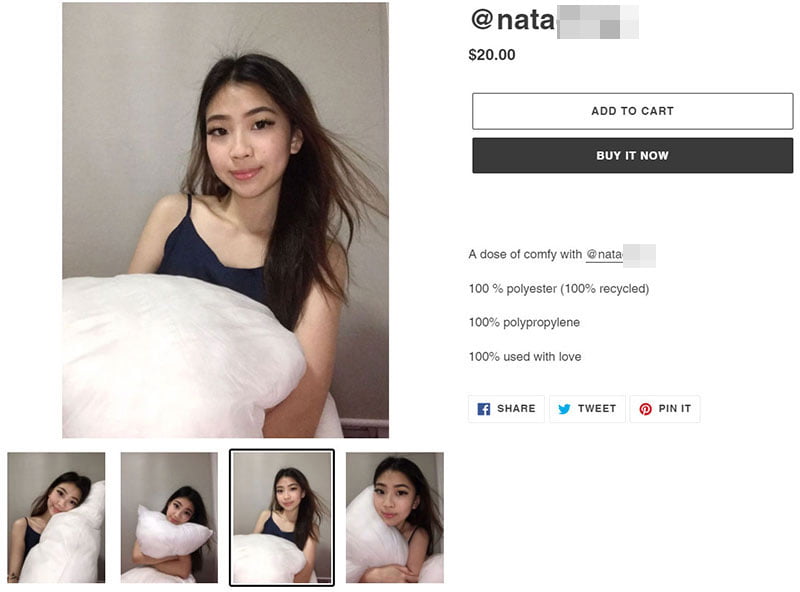Image resolution: width=800 pixels, height=592 pixels.
Task: Click the '100% polypropylene' text line
Action: pos(524,323)
